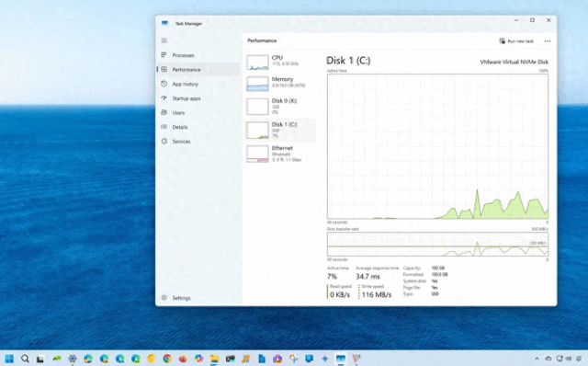The width and height of the screenshot is (588, 366).
Task: Click the Disk transfer rate graph
Action: click(437, 244)
